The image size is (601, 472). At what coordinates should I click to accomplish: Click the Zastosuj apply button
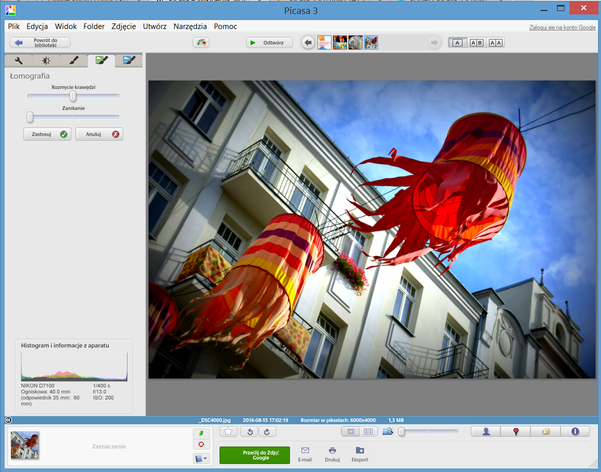pos(47,133)
